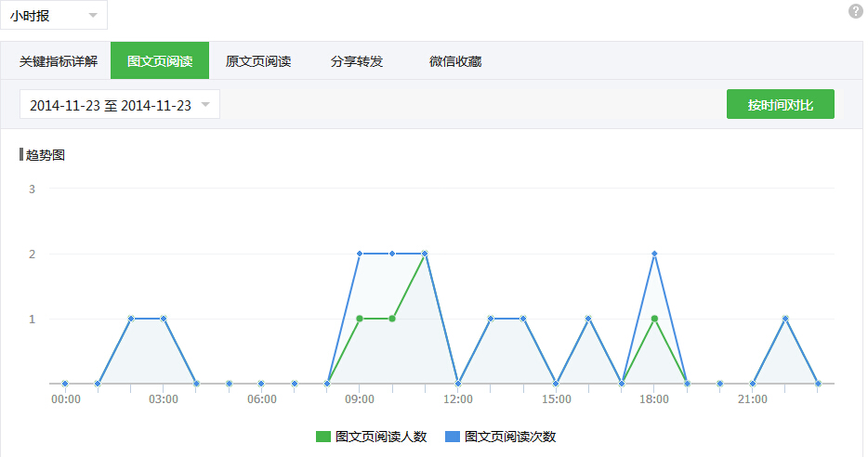
Task: Open the 原文页阅读 tab
Action: point(258,61)
